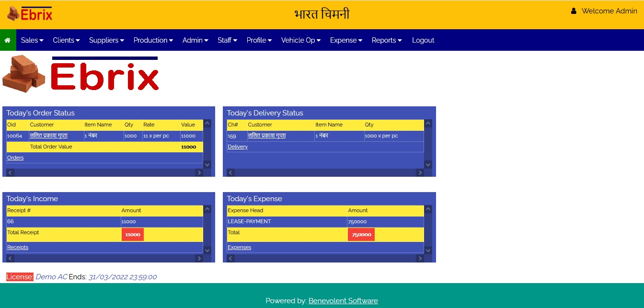644x308 pixels.
Task: Click the license end date 31/03/2022 23:59:00
Action: pos(123,277)
